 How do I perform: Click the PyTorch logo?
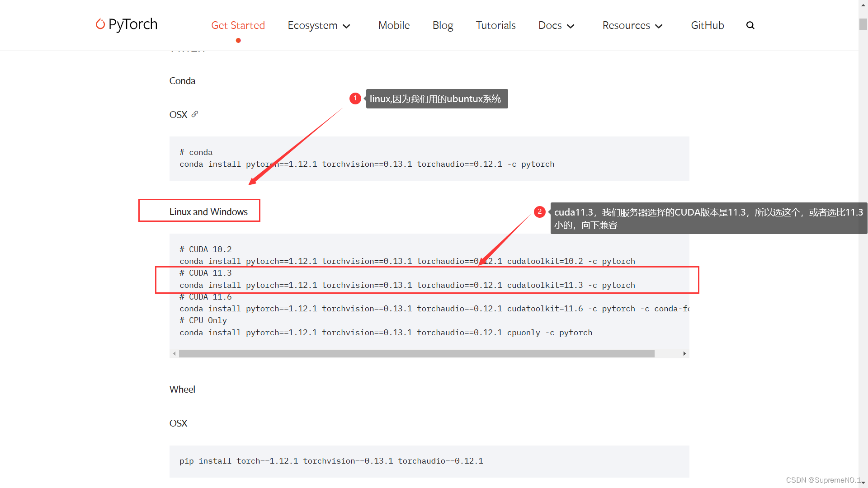tap(127, 24)
